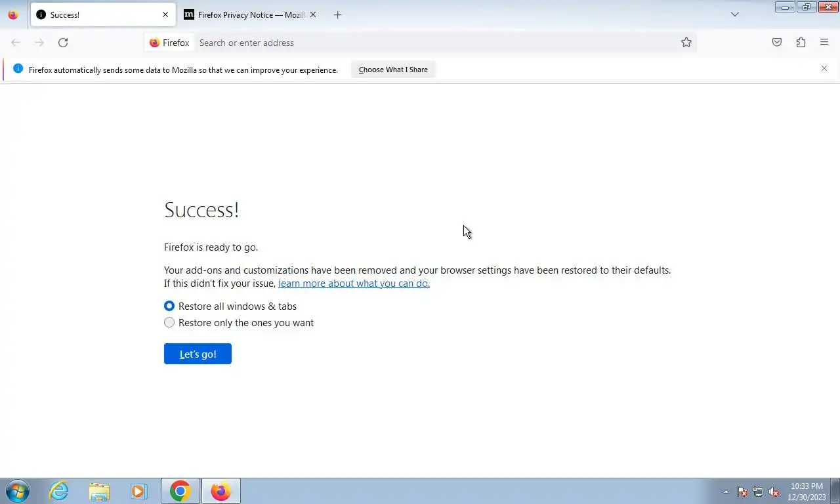840x504 pixels.
Task: Open Windows Media Player from taskbar
Action: tap(139, 491)
